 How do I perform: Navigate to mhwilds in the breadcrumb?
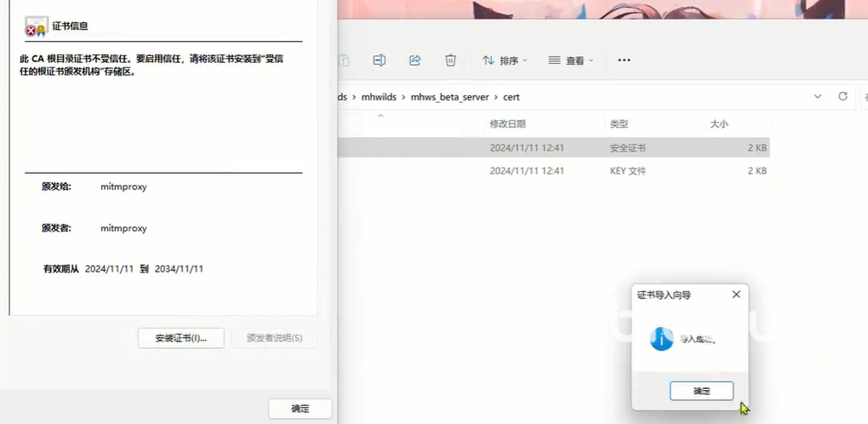[379, 97]
